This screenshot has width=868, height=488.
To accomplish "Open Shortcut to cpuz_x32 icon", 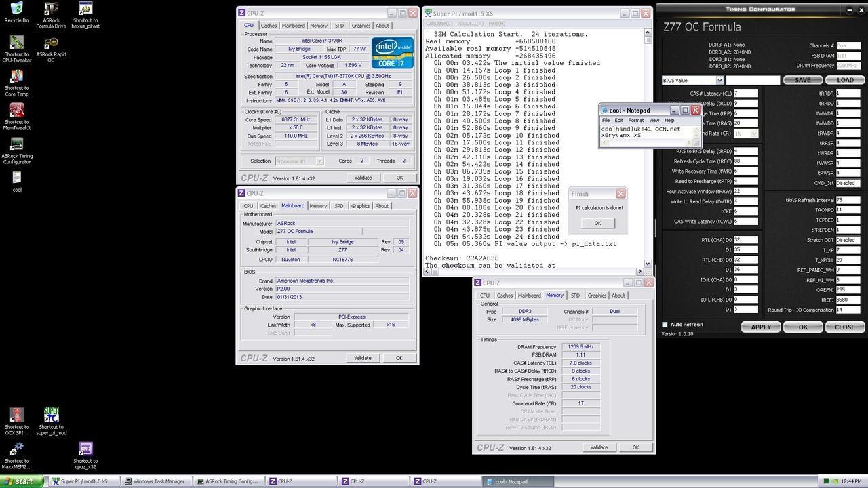I will coord(85,455).
